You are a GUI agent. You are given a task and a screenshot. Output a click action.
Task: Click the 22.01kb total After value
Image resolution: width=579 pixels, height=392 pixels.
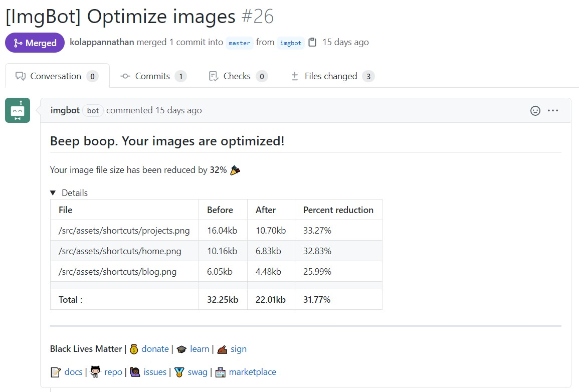(x=271, y=299)
